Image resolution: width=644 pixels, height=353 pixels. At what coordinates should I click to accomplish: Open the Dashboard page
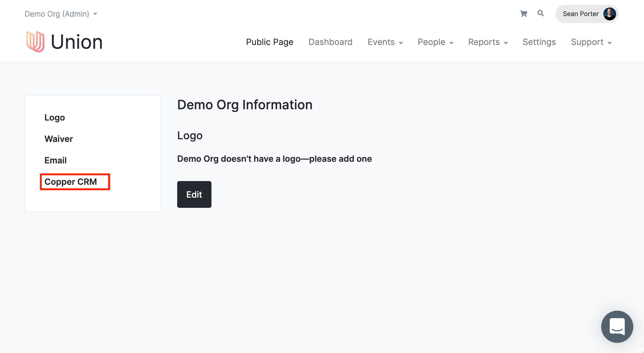pyautogui.click(x=330, y=42)
